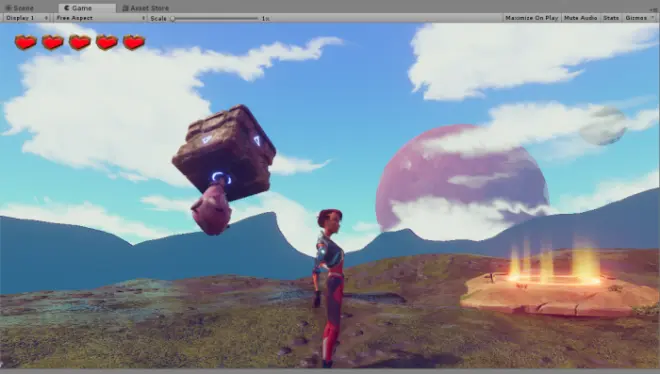Switch to the Scene tab
Viewport: 660px width, 374px height.
coord(19,8)
